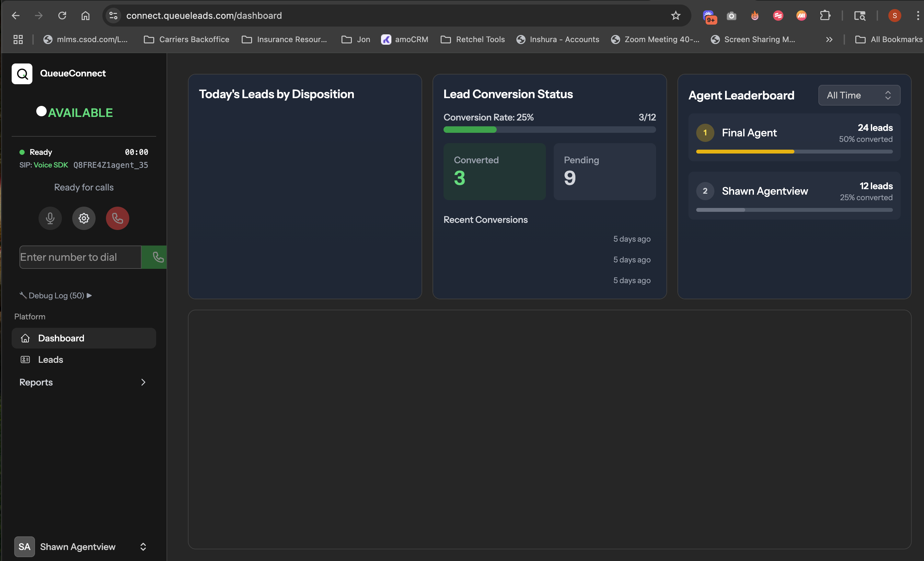Bookmark this page with star icon

676,15
